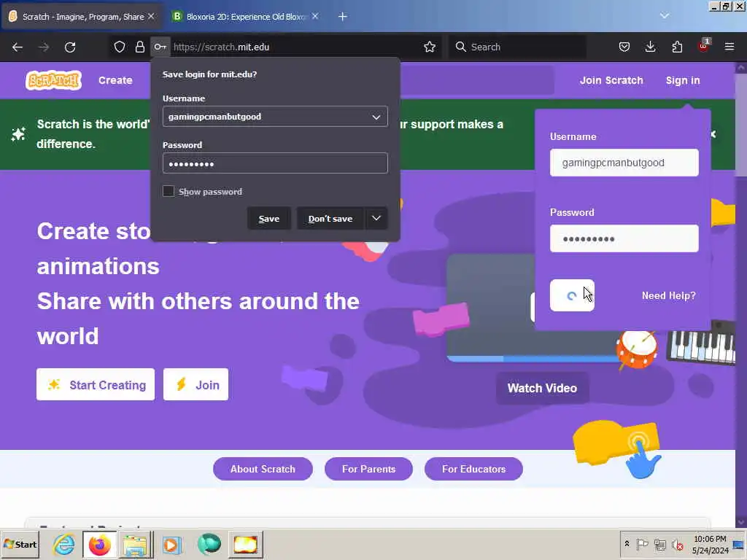Screen dimensions: 747x560
Task: Open Internet Explorer from taskbar
Action: coord(64,544)
